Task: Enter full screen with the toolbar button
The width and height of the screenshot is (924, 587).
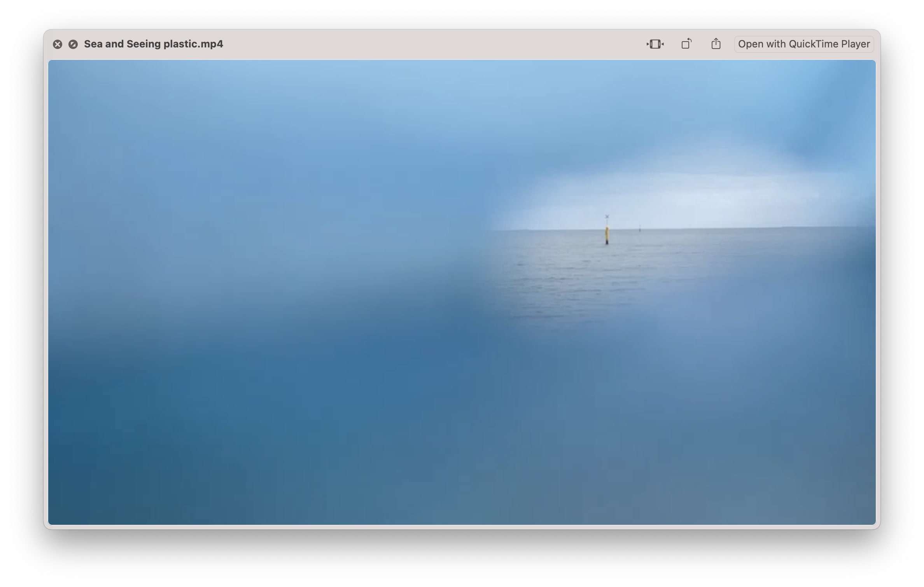Action: click(73, 44)
